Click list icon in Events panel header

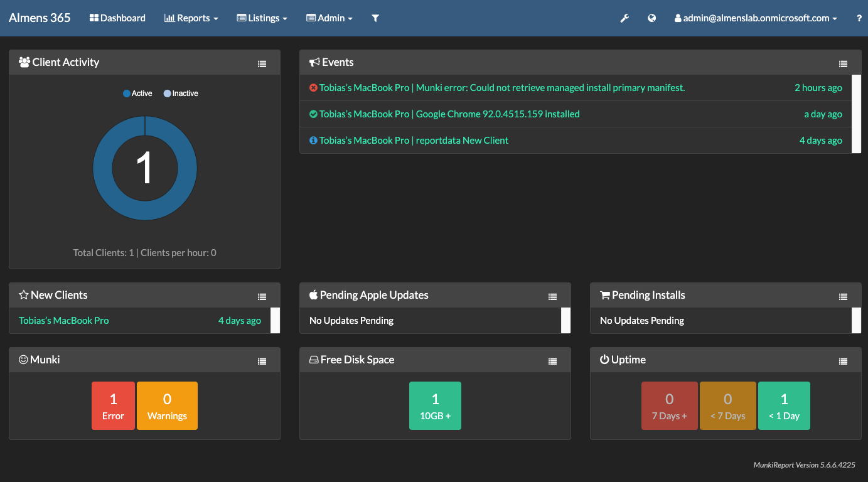(x=843, y=63)
